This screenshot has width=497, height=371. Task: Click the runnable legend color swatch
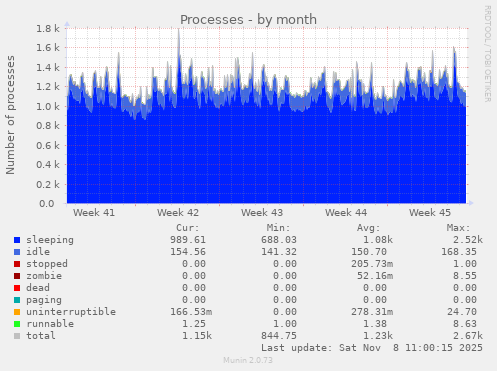tap(17, 324)
